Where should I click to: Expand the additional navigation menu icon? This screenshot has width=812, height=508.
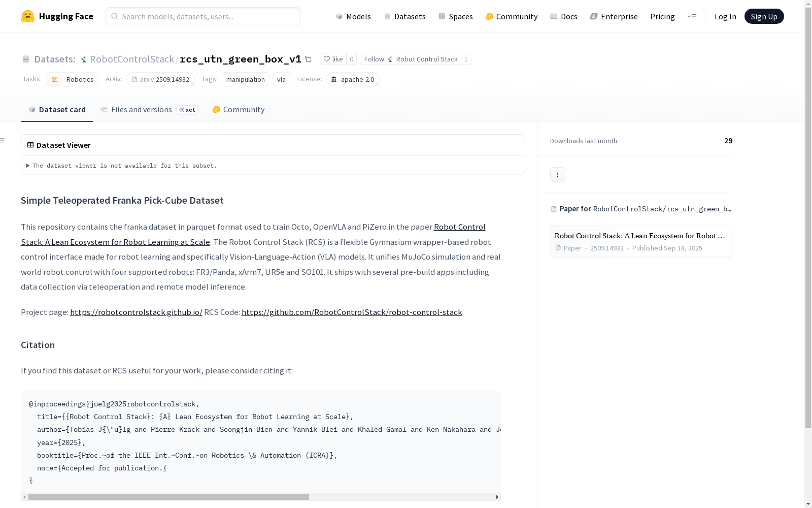pos(692,16)
